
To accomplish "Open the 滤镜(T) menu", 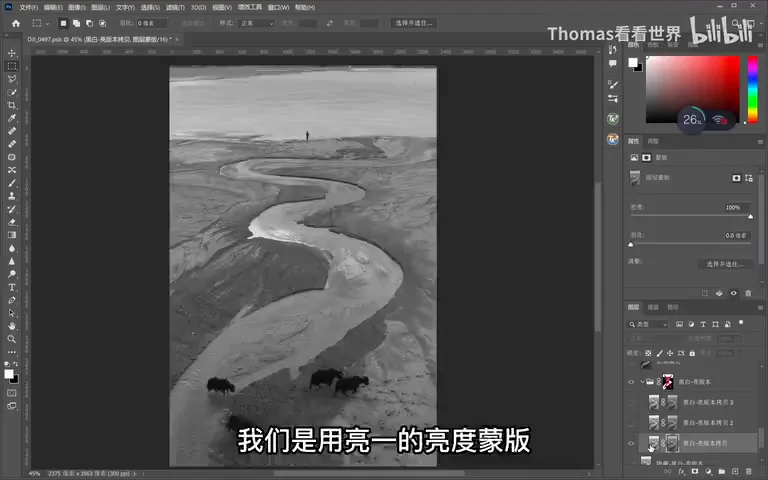I will click(x=175, y=7).
